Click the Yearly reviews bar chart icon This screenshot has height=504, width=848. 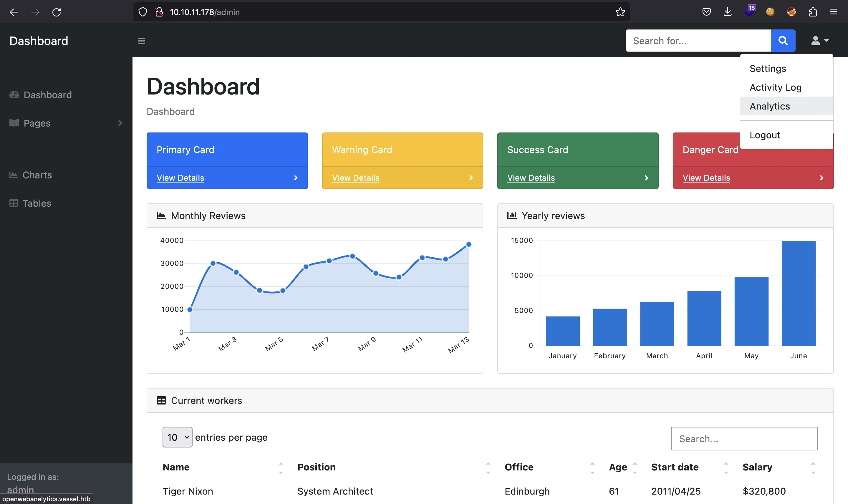pyautogui.click(x=512, y=216)
